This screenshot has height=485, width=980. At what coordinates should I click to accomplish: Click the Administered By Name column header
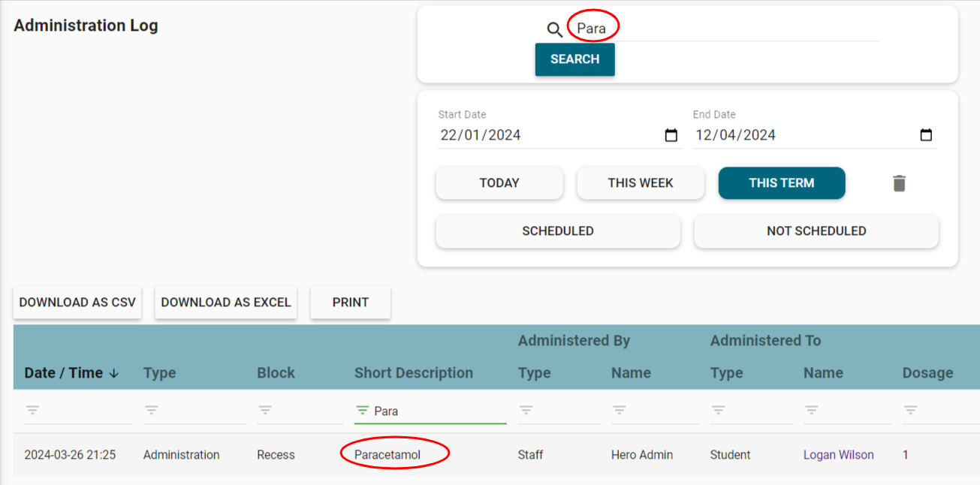[x=630, y=373]
